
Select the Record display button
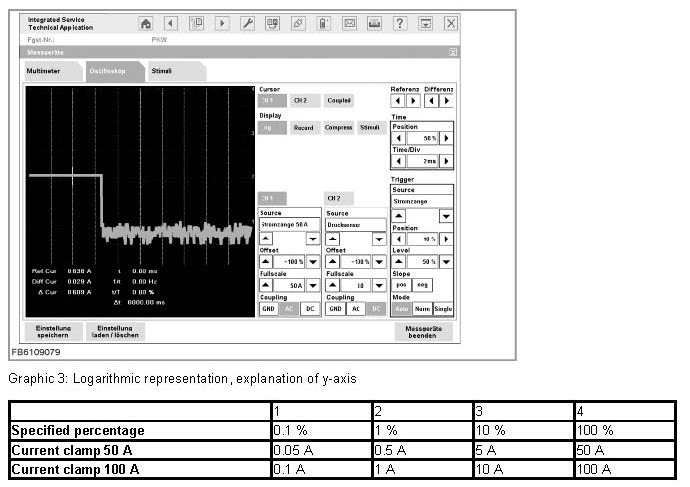[x=303, y=128]
